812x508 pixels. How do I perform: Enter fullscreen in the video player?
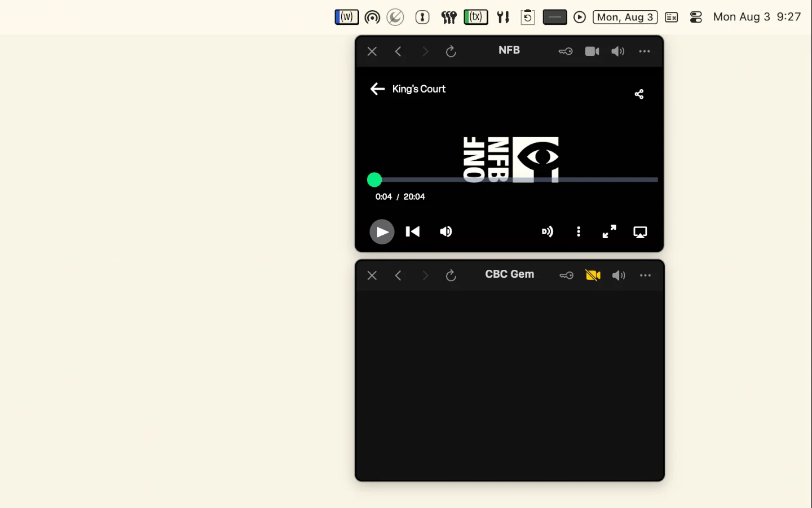pos(610,232)
